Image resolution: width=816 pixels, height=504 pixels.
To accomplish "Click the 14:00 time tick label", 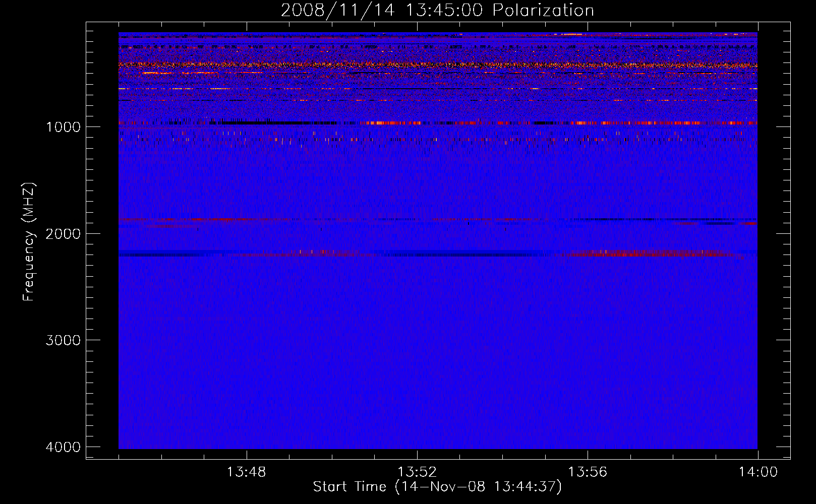I will [758, 472].
